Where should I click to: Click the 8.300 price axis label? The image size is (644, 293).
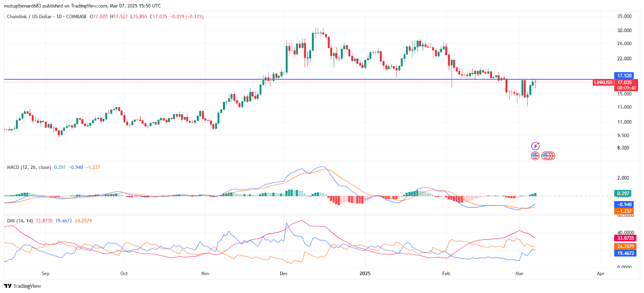[623, 148]
